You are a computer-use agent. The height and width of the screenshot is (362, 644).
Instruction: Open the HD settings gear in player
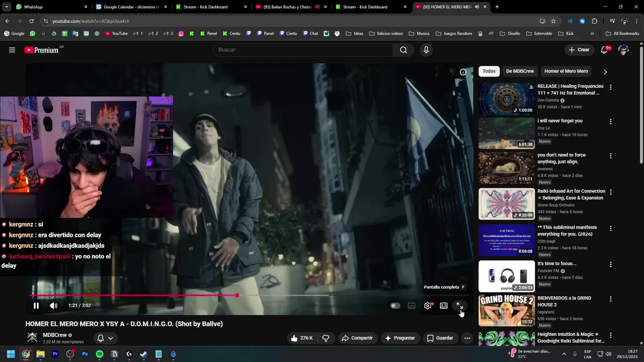(428, 306)
